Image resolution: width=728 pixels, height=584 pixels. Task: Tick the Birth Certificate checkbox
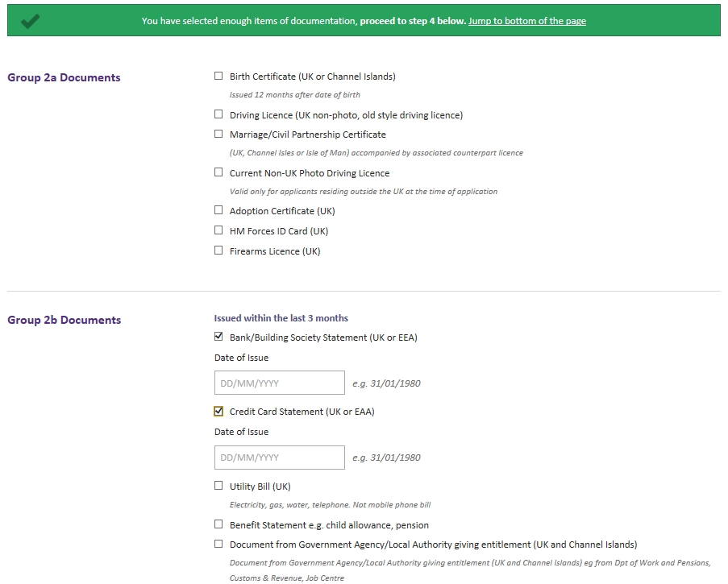[x=218, y=77]
